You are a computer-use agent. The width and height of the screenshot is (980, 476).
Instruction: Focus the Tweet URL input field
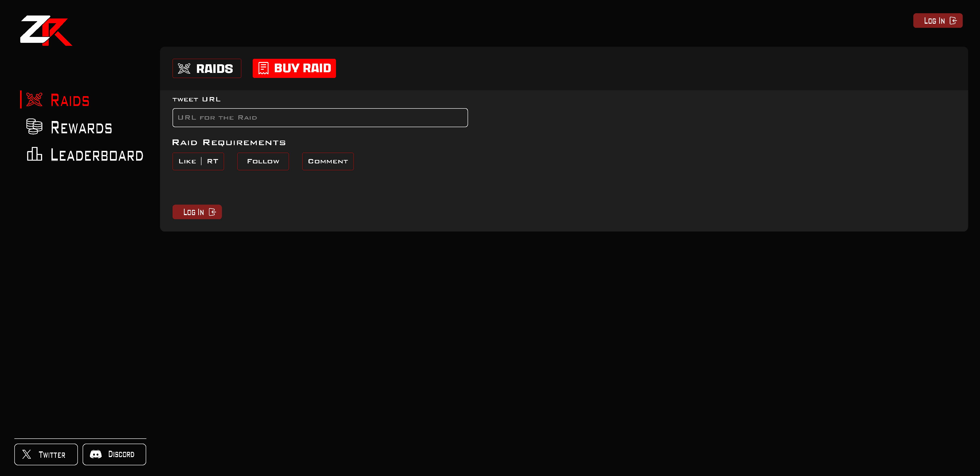320,118
